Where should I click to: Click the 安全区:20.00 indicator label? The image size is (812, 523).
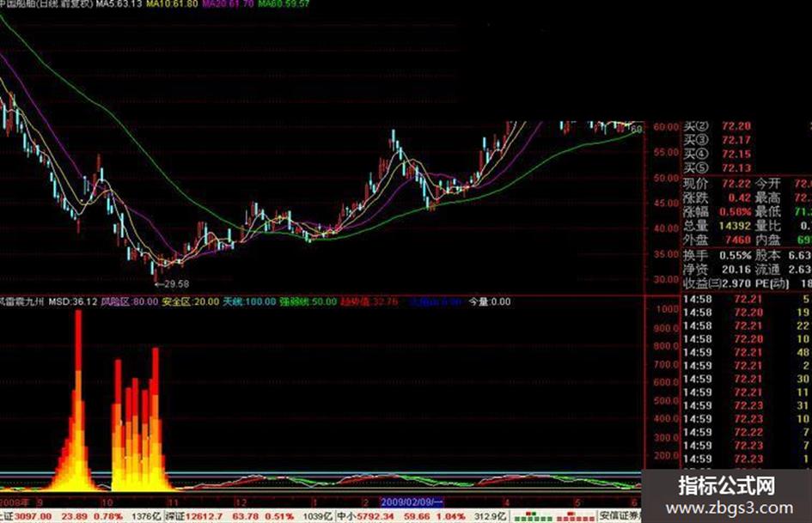pos(191,301)
